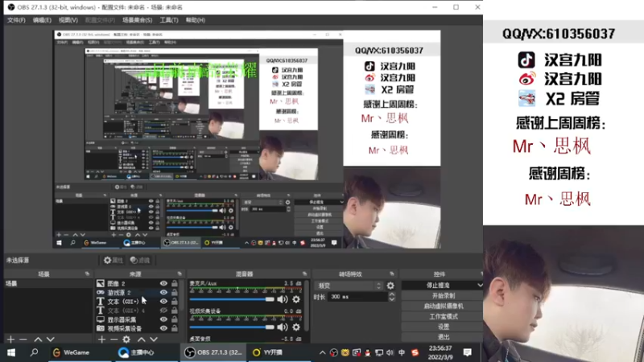Screen dimensions: 644x362
Task: Open the 场景集合(S) menu
Action: click(x=137, y=19)
